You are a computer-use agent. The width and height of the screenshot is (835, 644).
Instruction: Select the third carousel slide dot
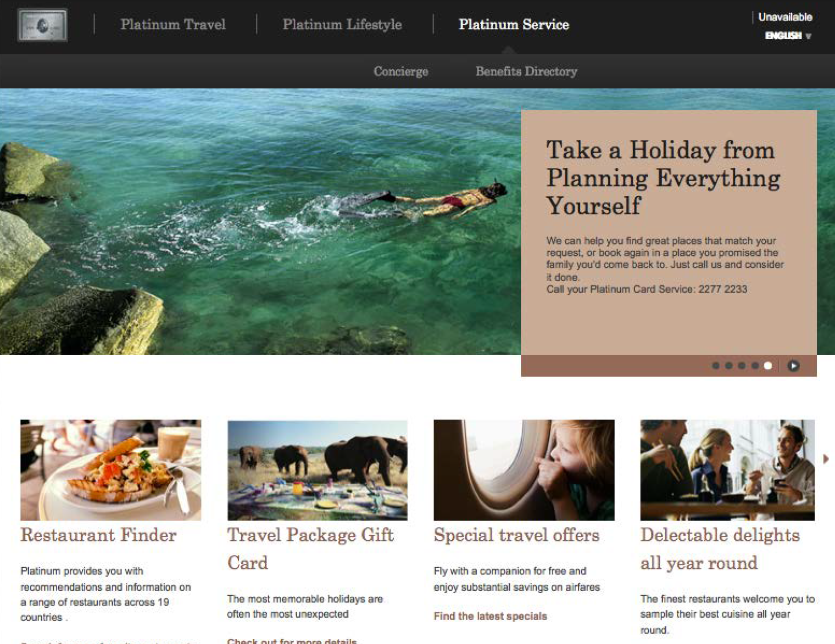[x=742, y=366]
